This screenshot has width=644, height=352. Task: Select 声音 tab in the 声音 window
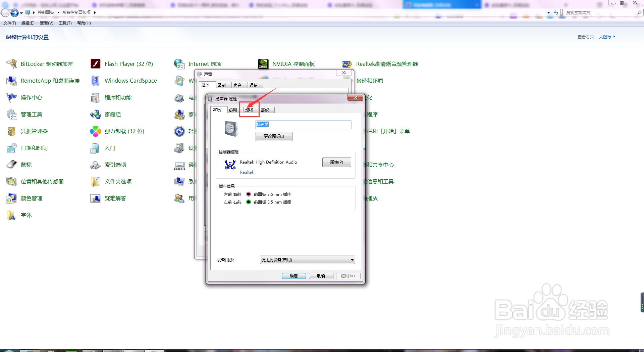(238, 85)
